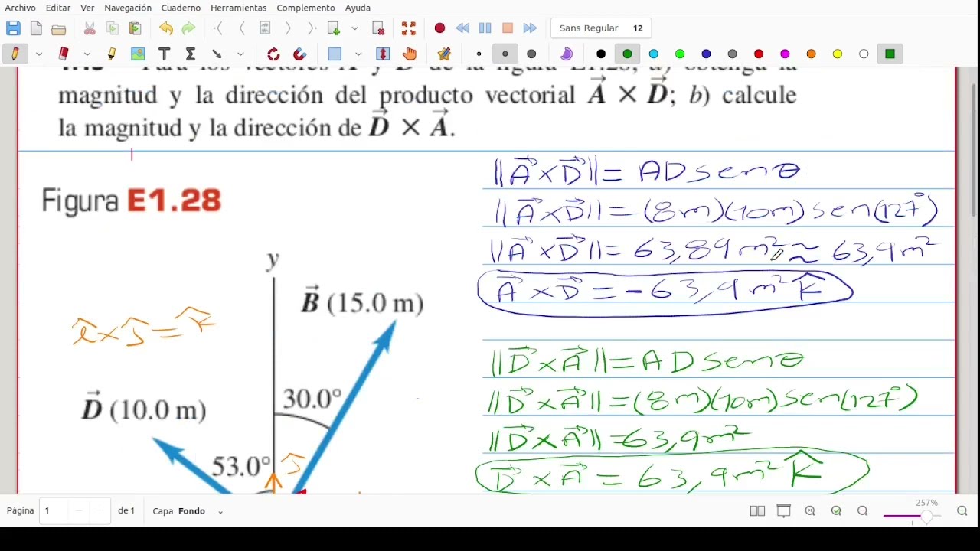980x551 pixels.
Task: Insert a LaTeX formula with sigma icon
Action: point(191,54)
